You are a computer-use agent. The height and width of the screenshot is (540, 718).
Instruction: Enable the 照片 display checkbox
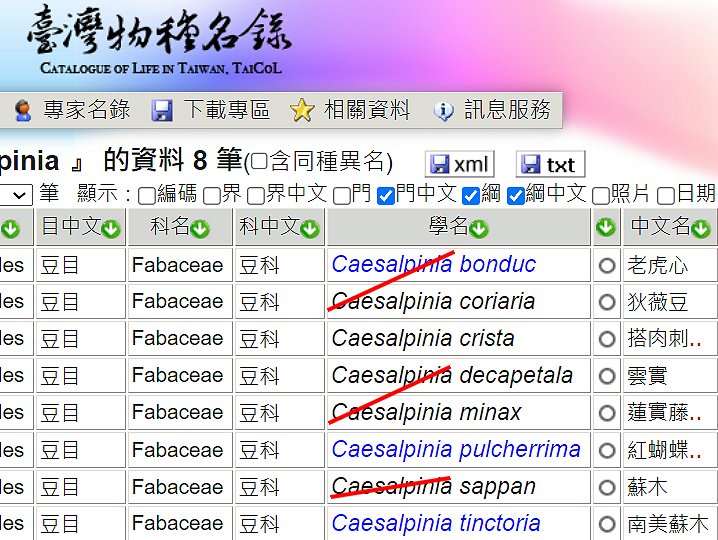click(601, 195)
